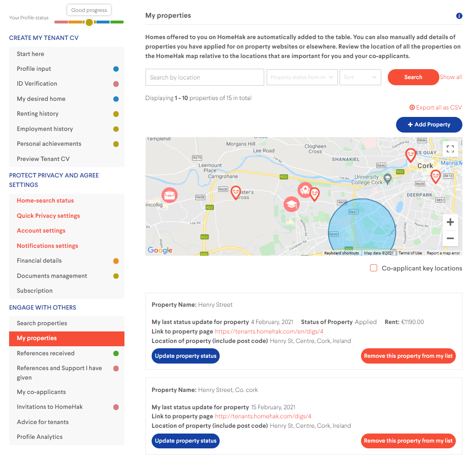This screenshot has width=476, height=457.
Task: Update property status for Henry Street
Action: click(185, 356)
